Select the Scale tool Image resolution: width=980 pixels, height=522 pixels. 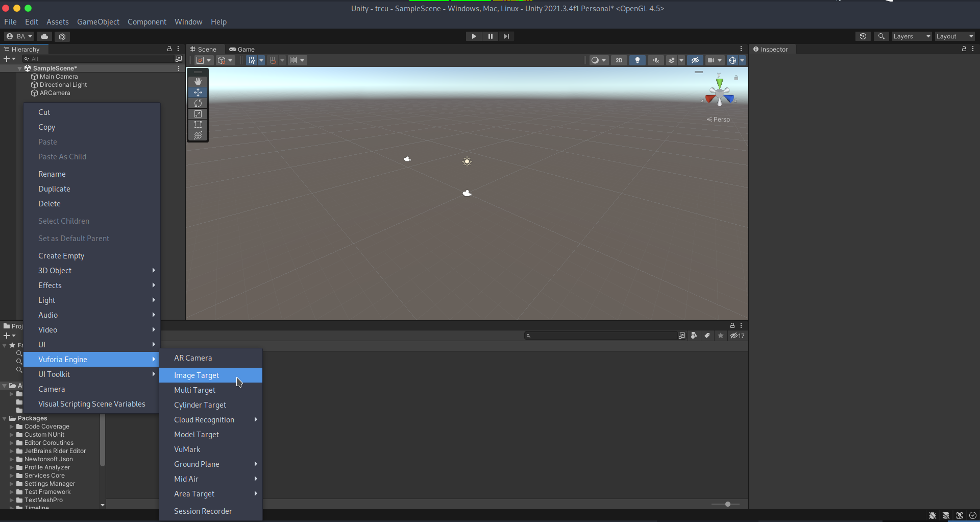(x=198, y=114)
